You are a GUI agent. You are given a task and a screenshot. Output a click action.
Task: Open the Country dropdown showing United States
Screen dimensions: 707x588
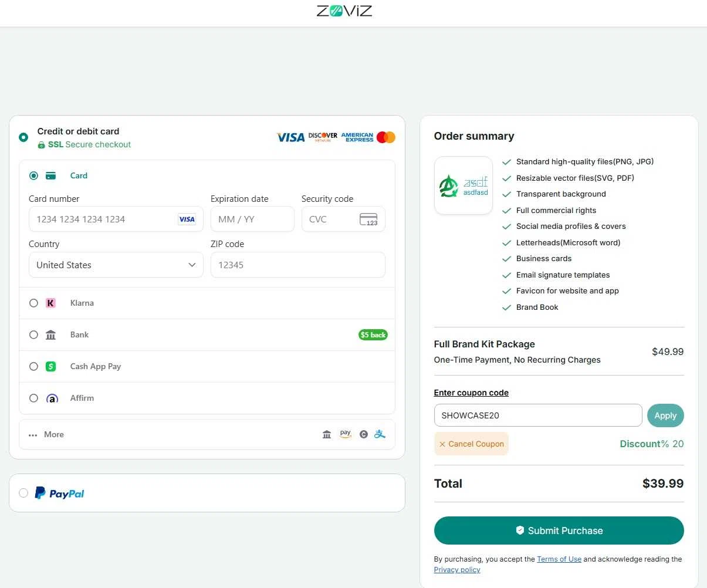pyautogui.click(x=116, y=265)
